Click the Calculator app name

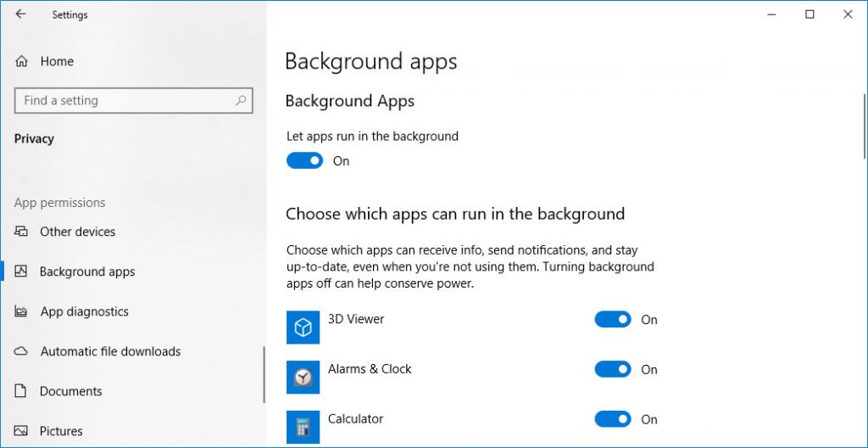click(355, 418)
